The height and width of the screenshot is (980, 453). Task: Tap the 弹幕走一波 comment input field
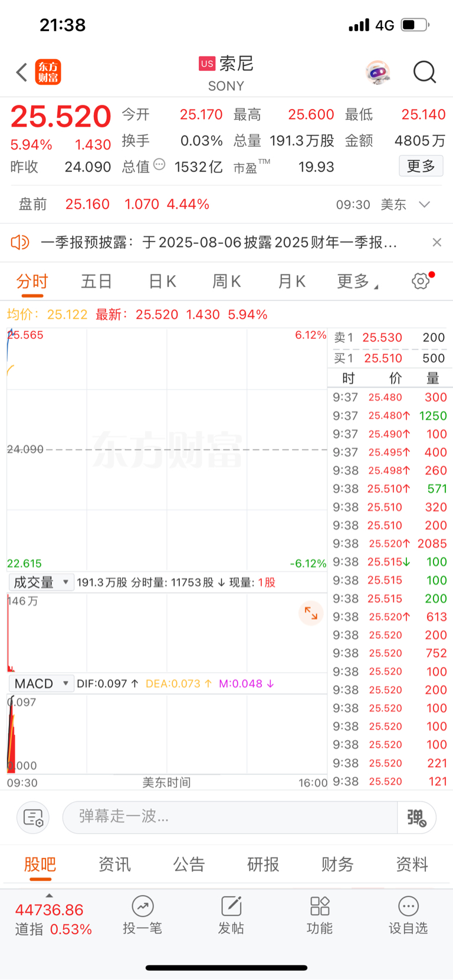230,817
